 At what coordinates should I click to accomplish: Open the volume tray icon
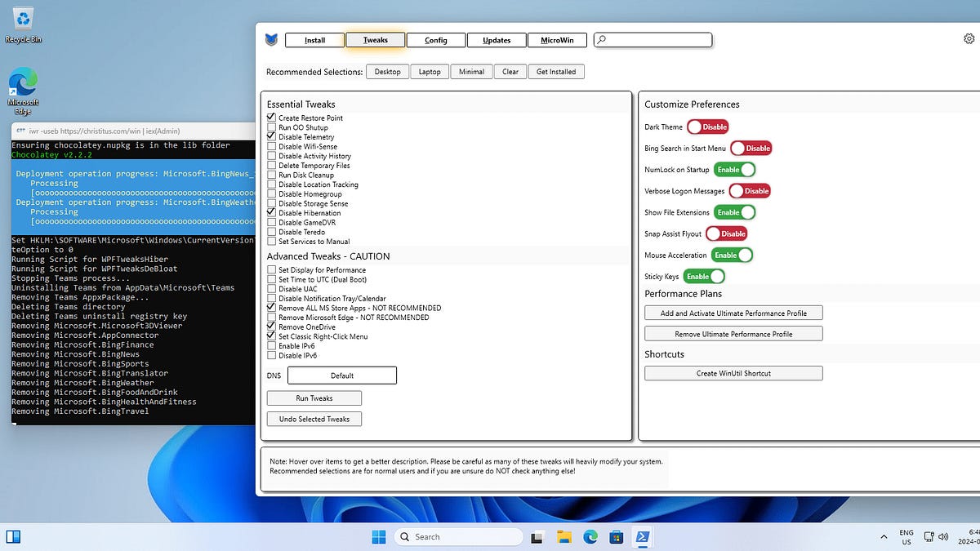pos(944,537)
